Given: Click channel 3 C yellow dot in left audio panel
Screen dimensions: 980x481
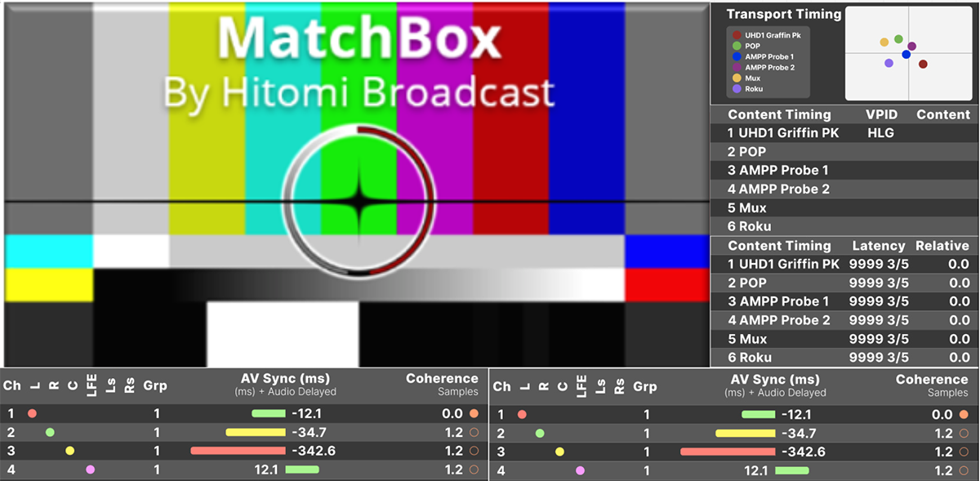Looking at the screenshot, I should click(x=69, y=451).
